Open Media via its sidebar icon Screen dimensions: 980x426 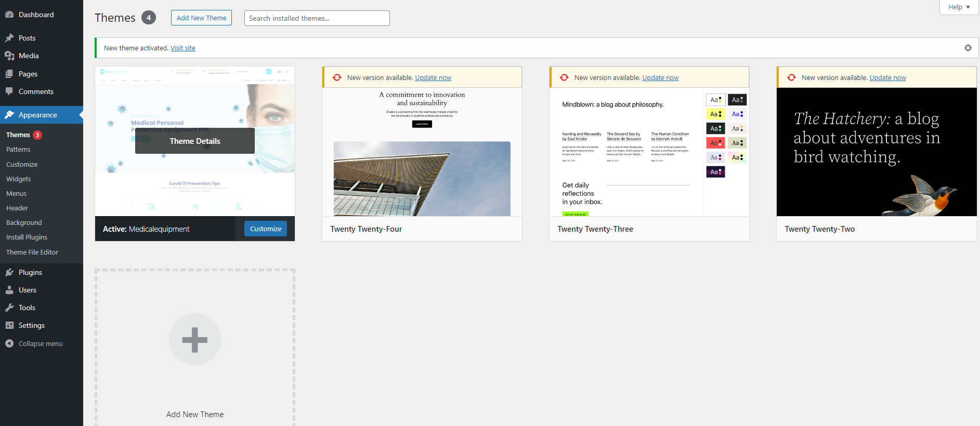click(9, 56)
